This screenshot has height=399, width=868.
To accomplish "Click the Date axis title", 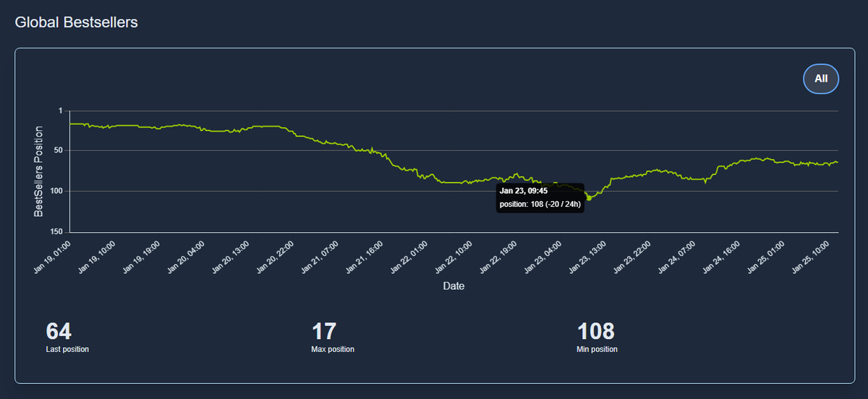I will pyautogui.click(x=454, y=286).
